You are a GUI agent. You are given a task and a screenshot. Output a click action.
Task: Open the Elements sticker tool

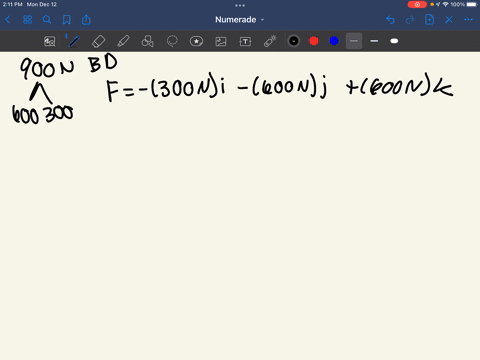(x=196, y=41)
